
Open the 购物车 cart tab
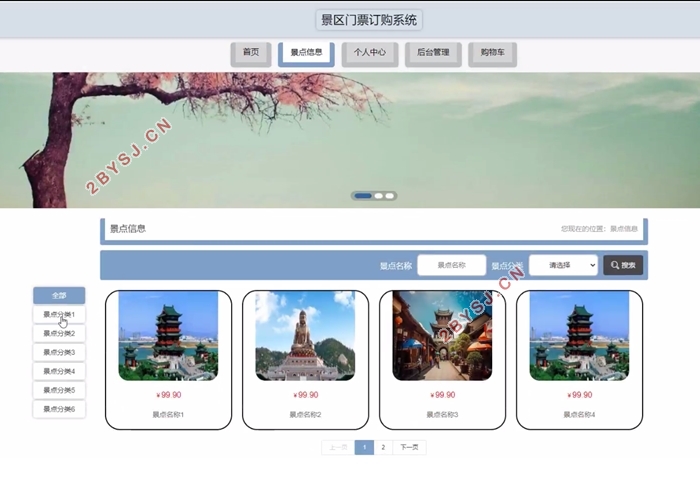click(x=493, y=52)
